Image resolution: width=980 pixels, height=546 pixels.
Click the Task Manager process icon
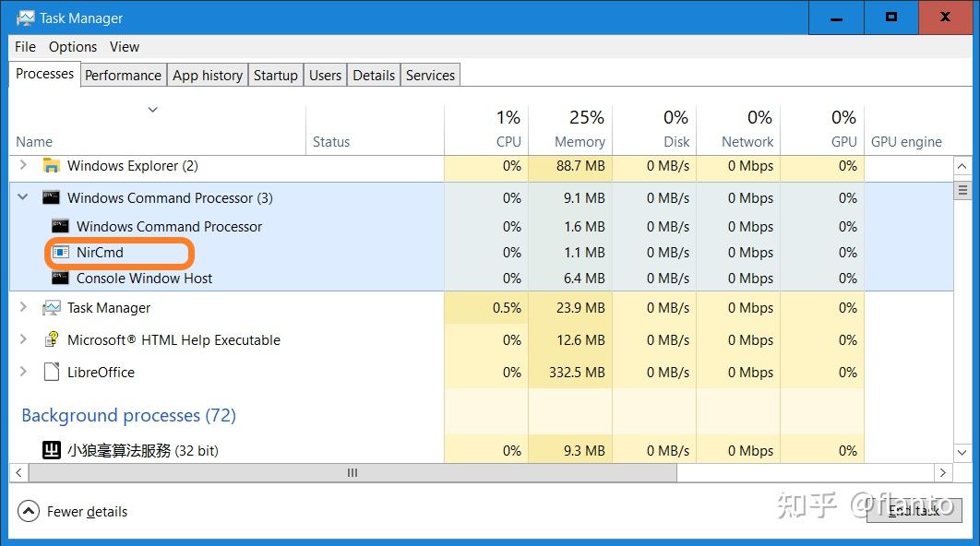point(50,307)
